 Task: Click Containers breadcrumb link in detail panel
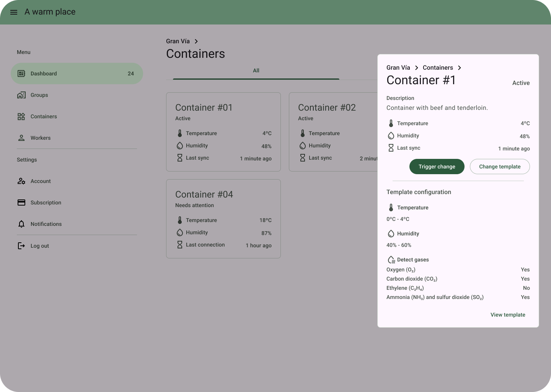[x=438, y=68]
